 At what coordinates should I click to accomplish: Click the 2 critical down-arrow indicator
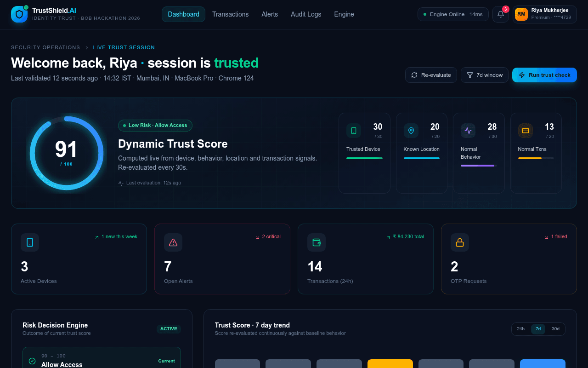[x=258, y=237]
